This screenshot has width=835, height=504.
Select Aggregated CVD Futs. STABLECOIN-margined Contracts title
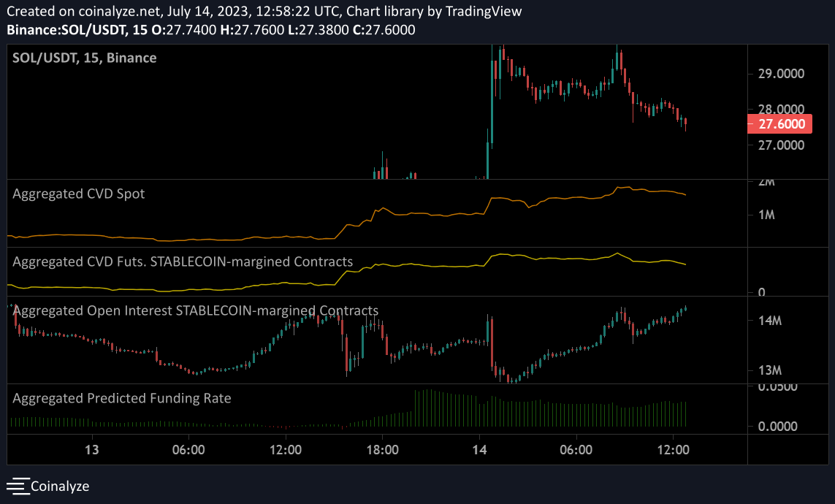[x=183, y=261]
